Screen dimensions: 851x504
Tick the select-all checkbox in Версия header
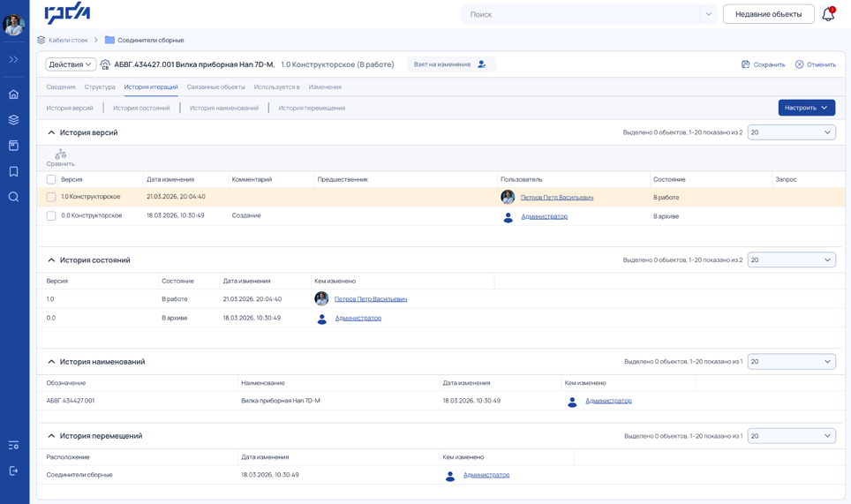pos(51,179)
